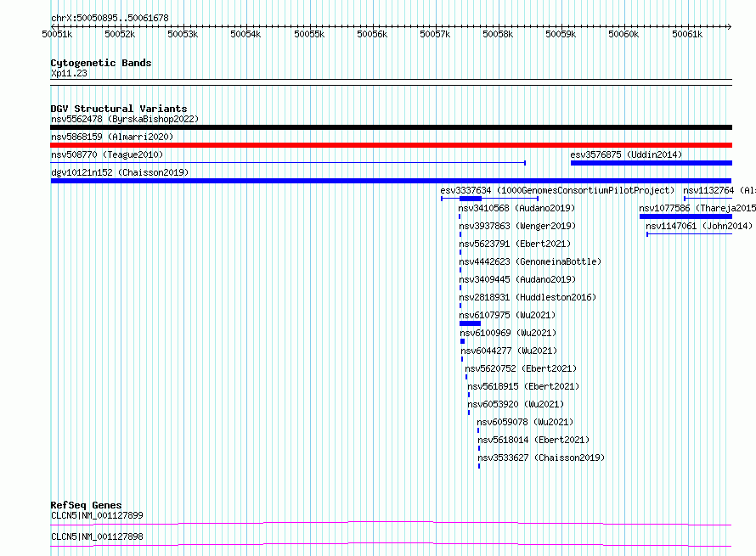This screenshot has height=556, width=756.
Task: Click the 50054k ruler position
Action: (x=245, y=34)
